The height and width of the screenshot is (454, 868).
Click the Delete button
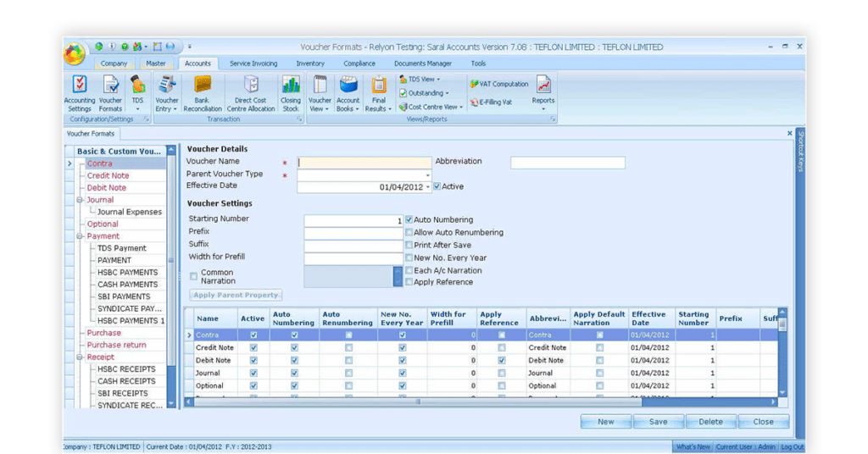(711, 421)
